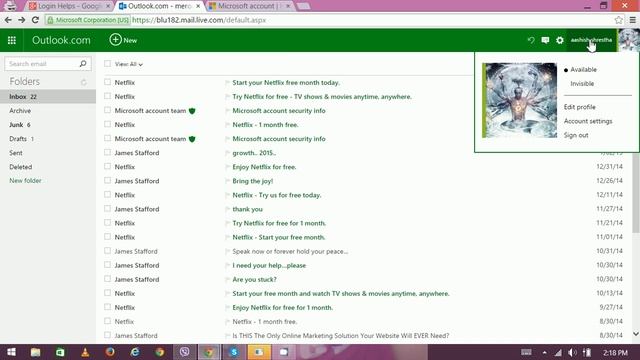Click the trusted-sender shield beside the first Microsoft account team email

tap(192, 111)
